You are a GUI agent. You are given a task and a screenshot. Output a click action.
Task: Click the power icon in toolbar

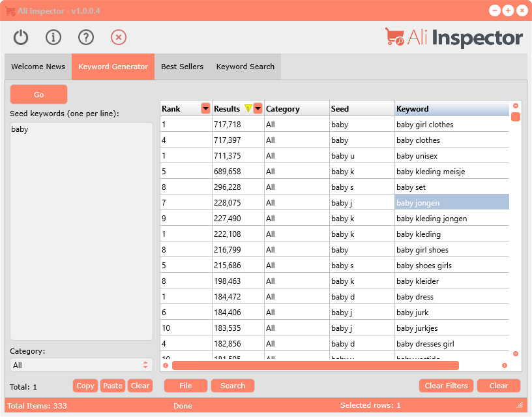[x=21, y=37]
